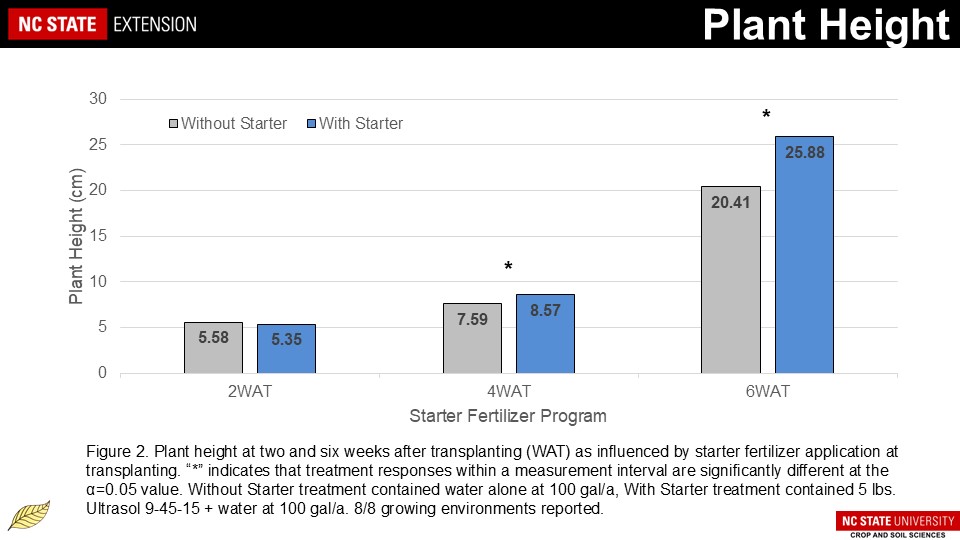Image resolution: width=960 pixels, height=540 pixels.
Task: Select the gray 6WAT bar labeled 20.41
Action: pos(730,280)
